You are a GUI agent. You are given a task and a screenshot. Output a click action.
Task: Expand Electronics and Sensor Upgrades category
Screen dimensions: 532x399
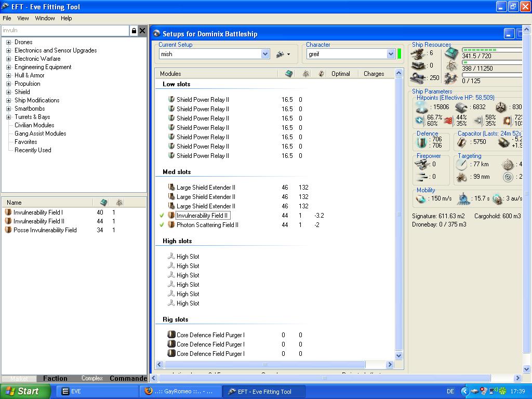(x=9, y=50)
